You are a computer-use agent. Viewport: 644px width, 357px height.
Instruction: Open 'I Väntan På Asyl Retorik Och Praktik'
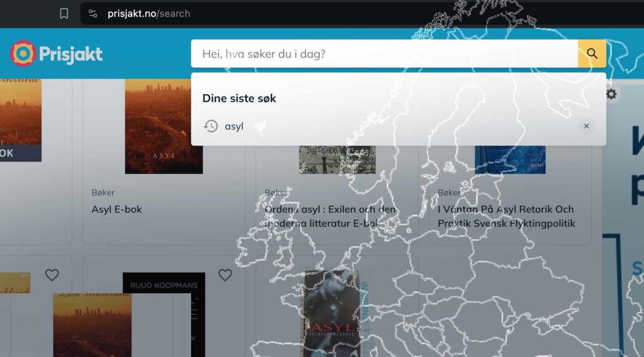point(506,216)
